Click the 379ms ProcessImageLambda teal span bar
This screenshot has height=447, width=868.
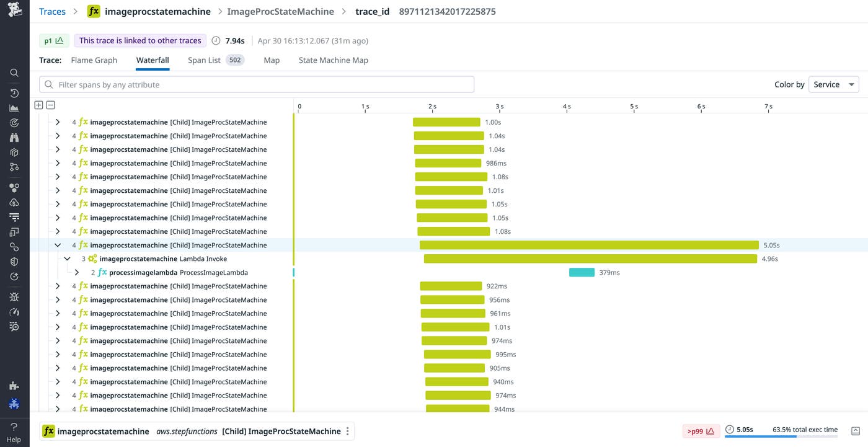582,272
